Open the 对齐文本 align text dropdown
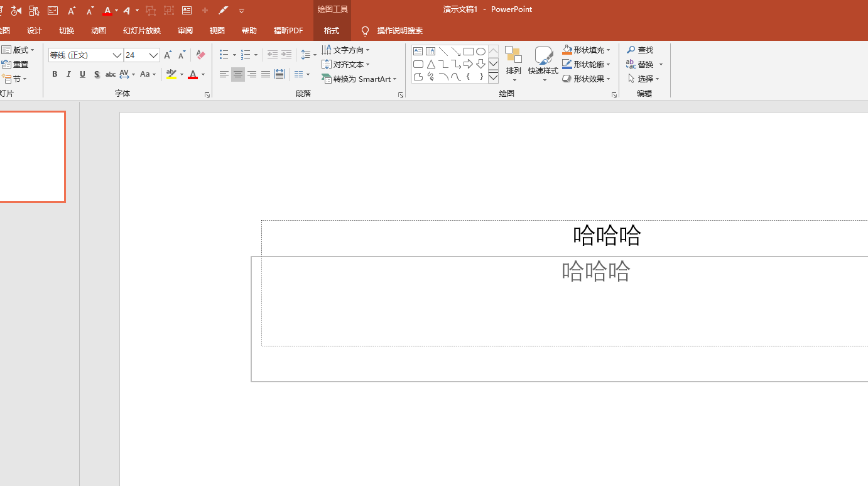The height and width of the screenshot is (486, 868). tap(346, 64)
